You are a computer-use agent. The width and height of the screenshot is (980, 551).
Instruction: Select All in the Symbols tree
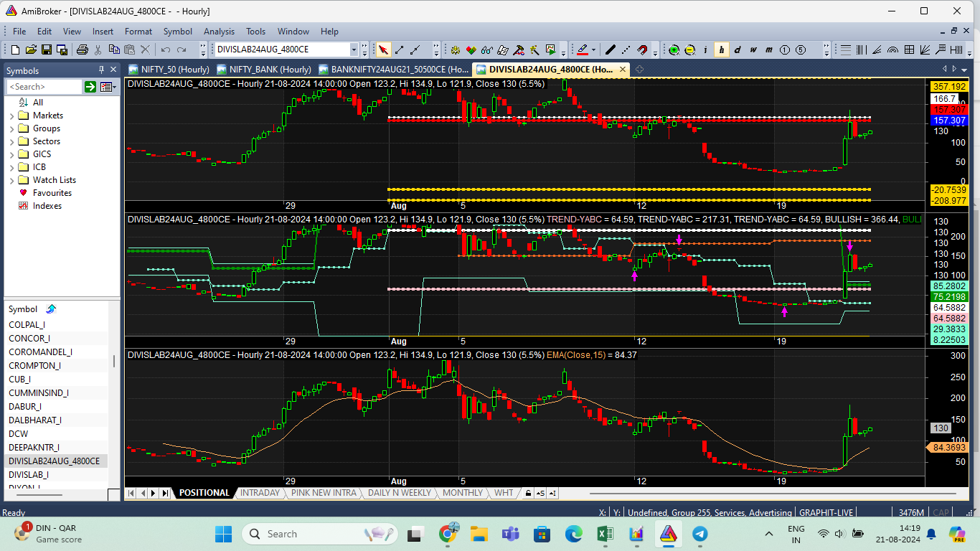point(38,103)
